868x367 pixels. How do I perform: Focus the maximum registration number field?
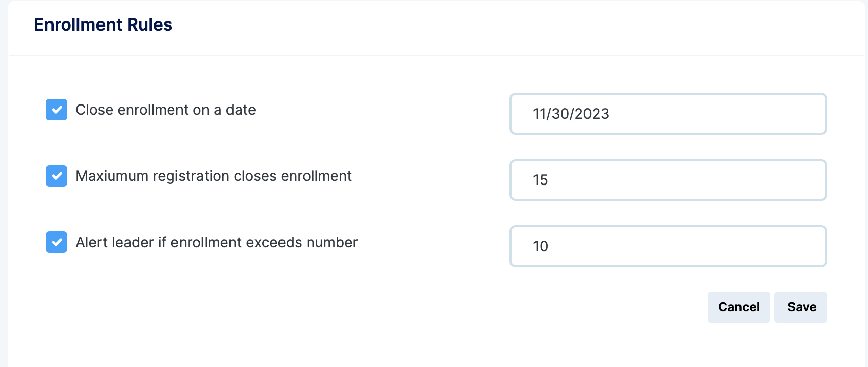coord(668,180)
